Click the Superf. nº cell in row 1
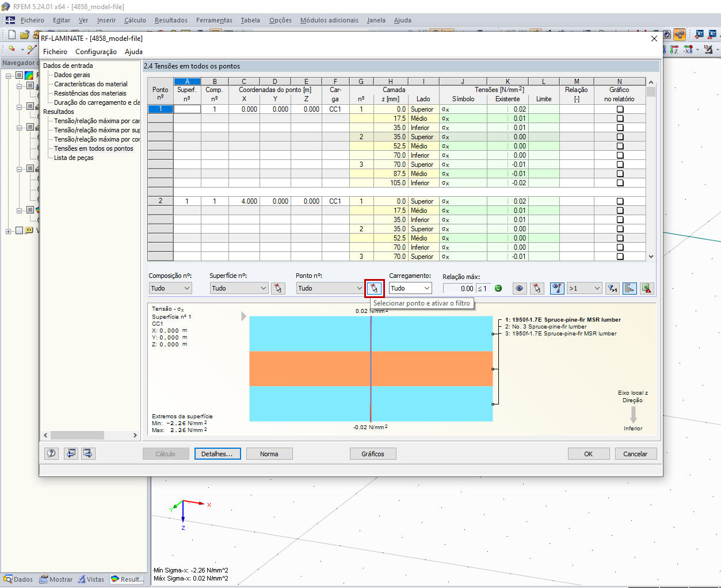 187,109
